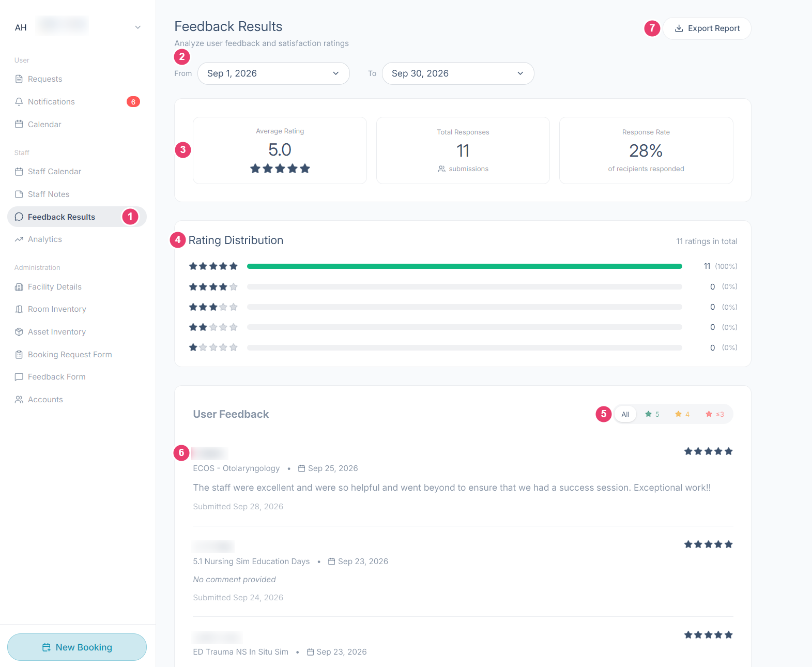Filter user feedback to 5-star ratings
The height and width of the screenshot is (667, 812).
pyautogui.click(x=652, y=414)
